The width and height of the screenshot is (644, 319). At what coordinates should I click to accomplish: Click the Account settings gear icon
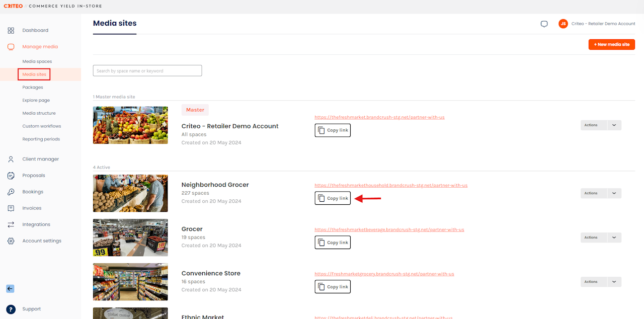[11, 241]
